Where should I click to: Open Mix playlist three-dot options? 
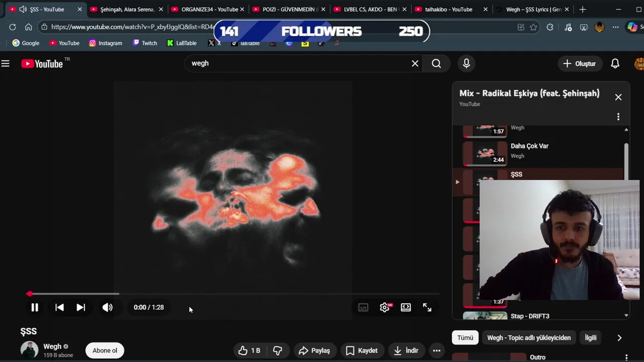[x=618, y=117]
